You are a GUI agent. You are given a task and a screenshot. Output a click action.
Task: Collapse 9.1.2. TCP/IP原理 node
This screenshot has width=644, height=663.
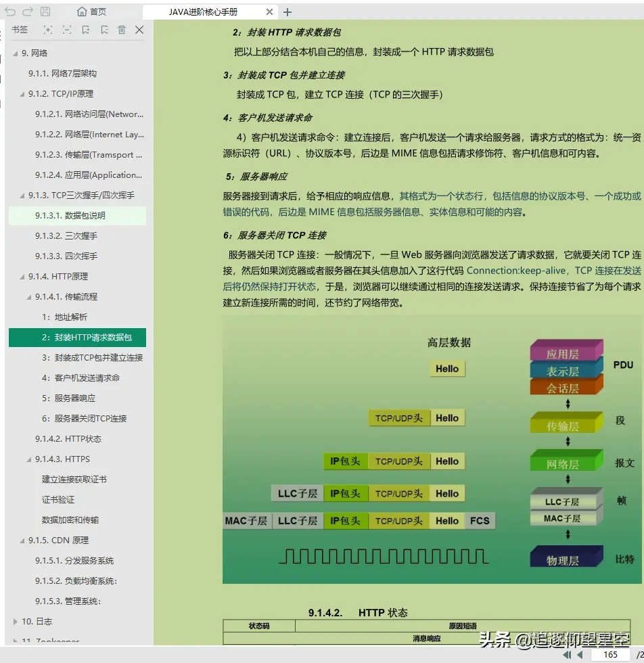(22, 94)
